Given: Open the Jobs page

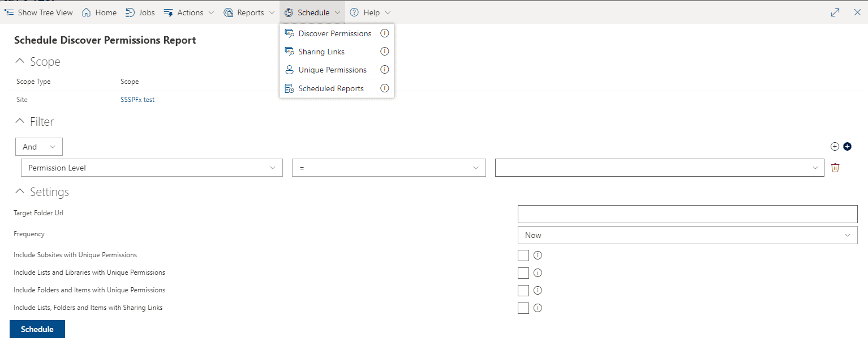Looking at the screenshot, I should (140, 12).
